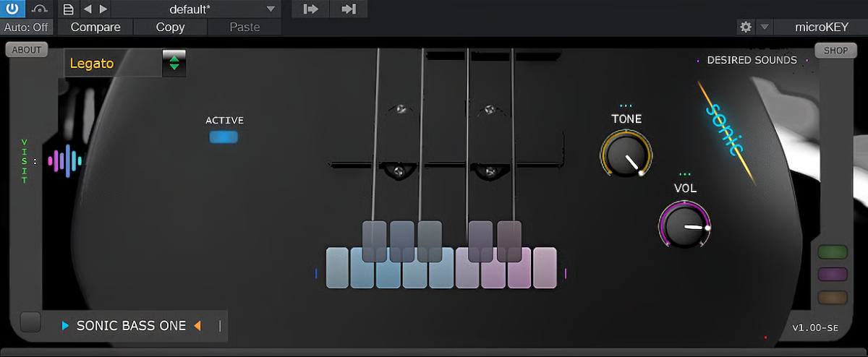
Task: Toggle the plugin power bypass button
Action: tap(13, 9)
